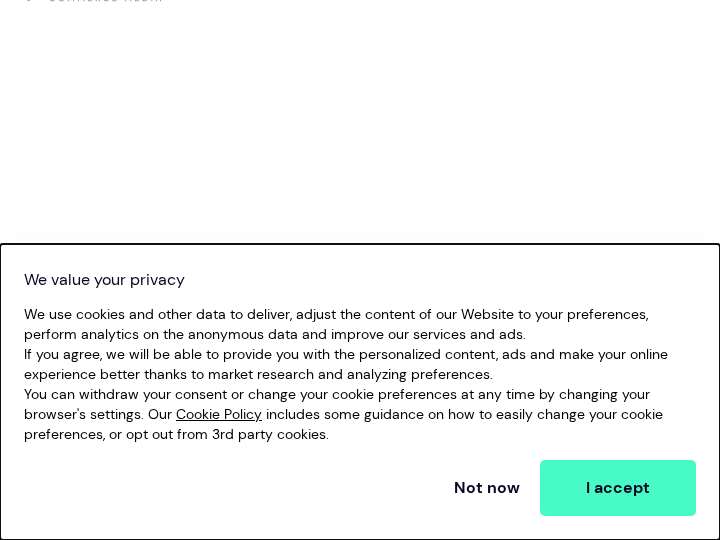Click the words analyzing preferences

click(x=419, y=375)
